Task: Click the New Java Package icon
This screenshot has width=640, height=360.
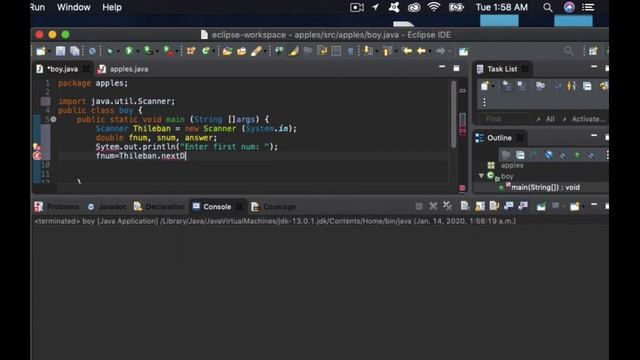Action: point(191,51)
